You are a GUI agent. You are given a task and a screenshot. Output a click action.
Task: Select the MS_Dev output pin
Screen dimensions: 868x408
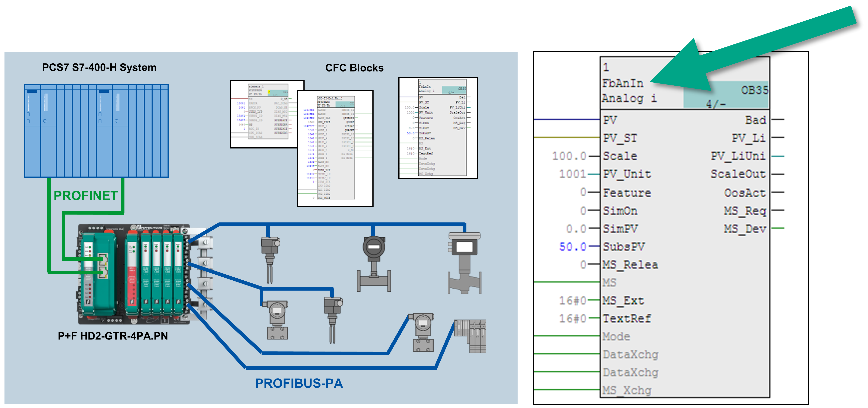tap(745, 229)
